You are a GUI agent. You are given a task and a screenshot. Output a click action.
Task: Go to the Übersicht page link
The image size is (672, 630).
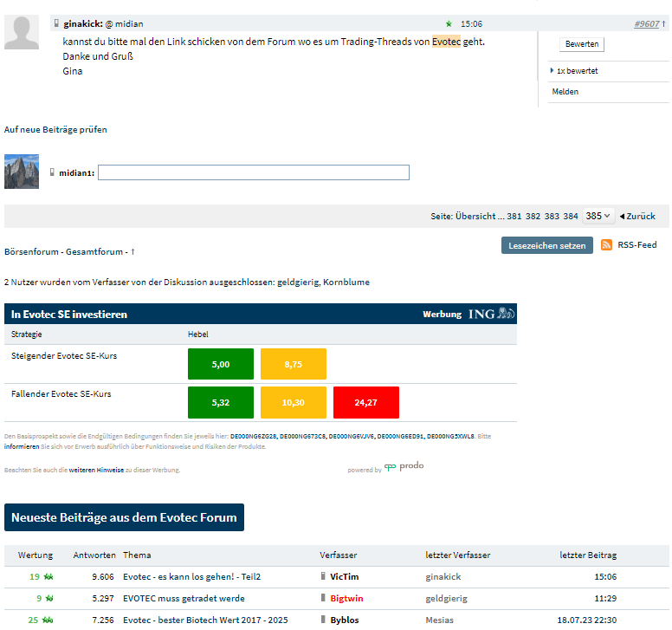click(x=475, y=216)
